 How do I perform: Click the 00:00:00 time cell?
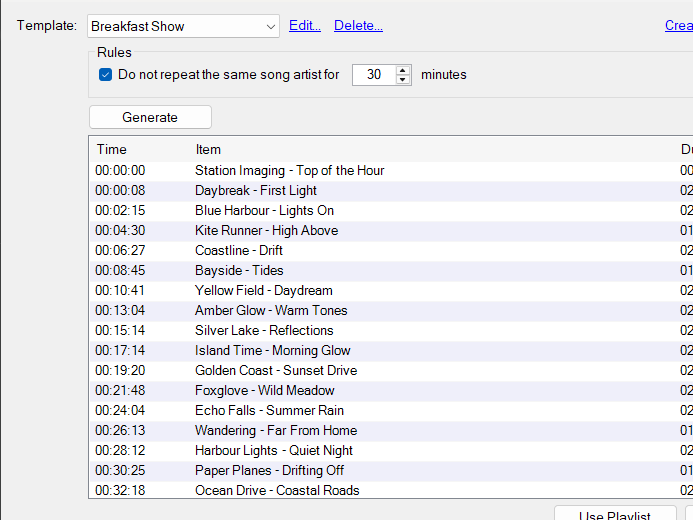pos(120,171)
